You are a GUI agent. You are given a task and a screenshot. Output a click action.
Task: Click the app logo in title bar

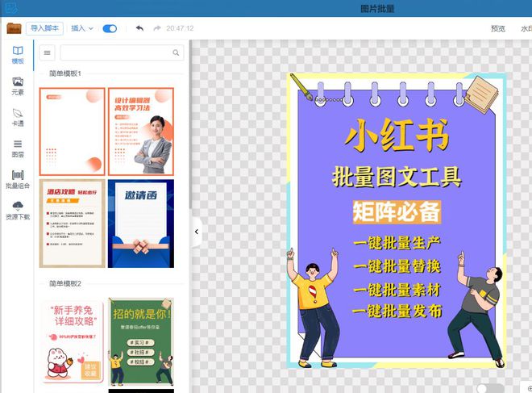pyautogui.click(x=12, y=8)
